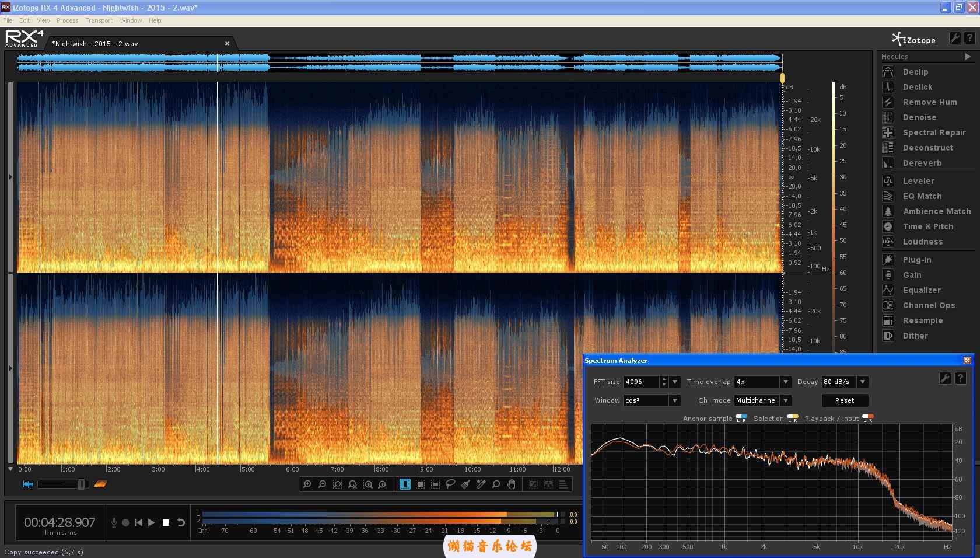The width and height of the screenshot is (980, 558).
Task: Open the Transport menu
Action: click(99, 20)
